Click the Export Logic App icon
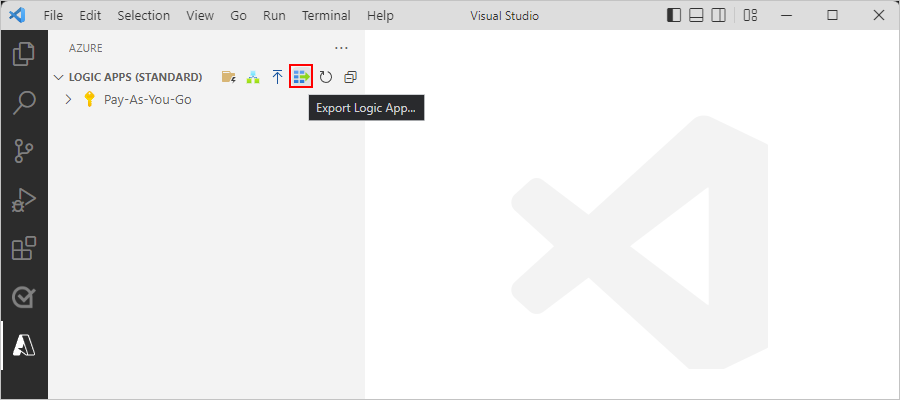Screen dimensions: 900x400 click(301, 76)
